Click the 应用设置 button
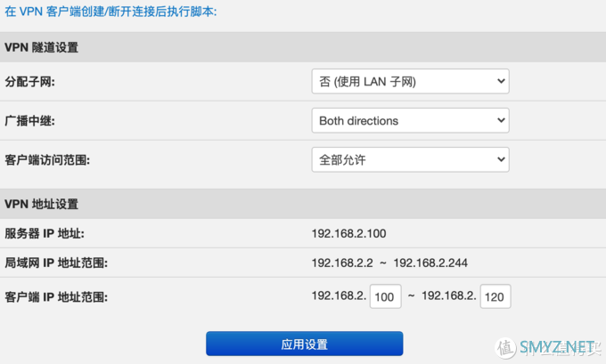Viewport: 606px width, 364px height. click(305, 344)
